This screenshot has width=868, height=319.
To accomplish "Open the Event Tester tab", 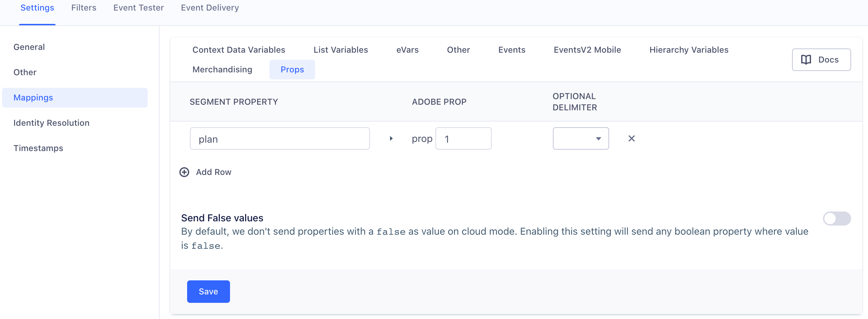I will click(x=138, y=8).
